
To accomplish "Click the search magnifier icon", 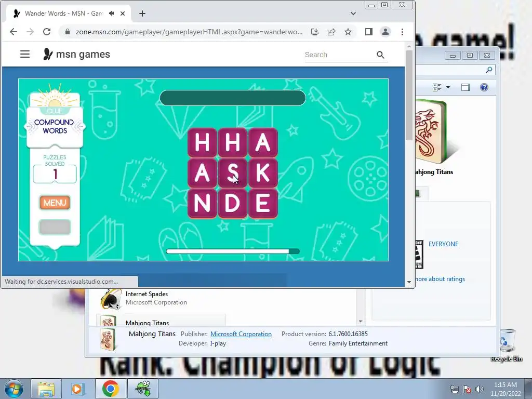I will (x=380, y=55).
